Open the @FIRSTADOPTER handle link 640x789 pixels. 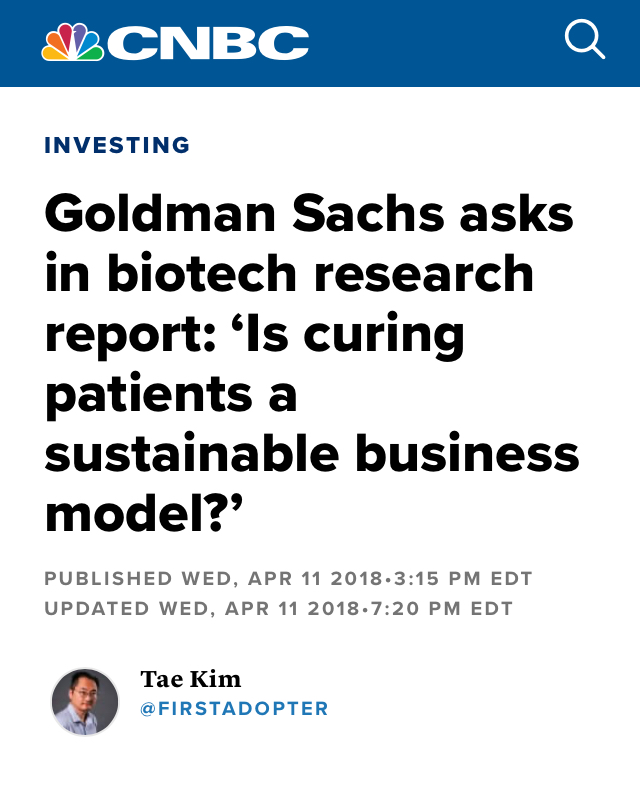(x=234, y=709)
